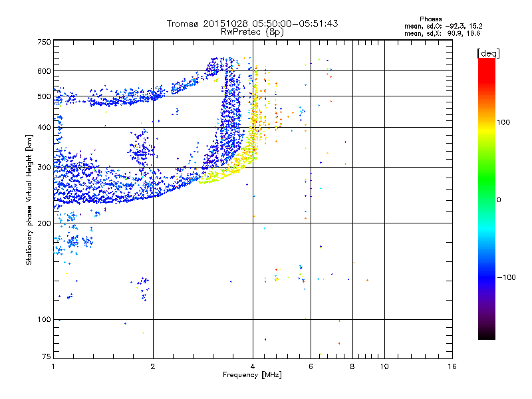This screenshot has width=532, height=399.
Task: Select the 'mean, sd,X: 90.9, 18.6' line
Action: click(442, 33)
